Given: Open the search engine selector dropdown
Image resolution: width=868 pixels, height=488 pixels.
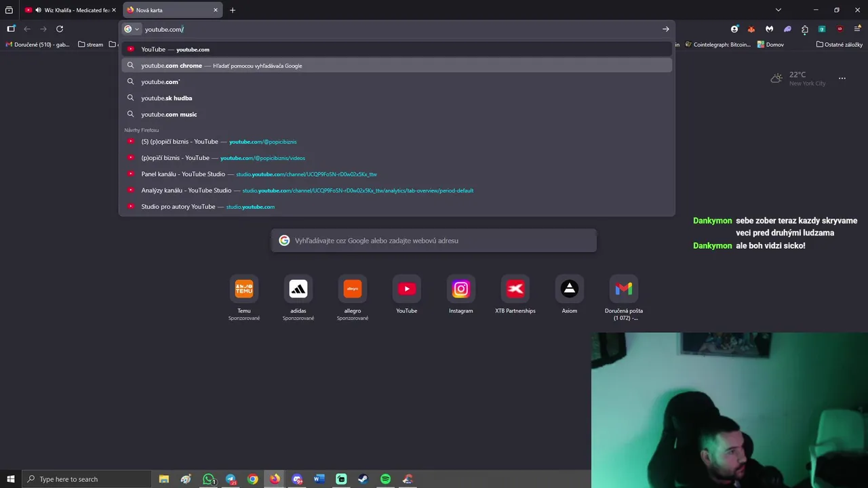Looking at the screenshot, I should click(132, 29).
